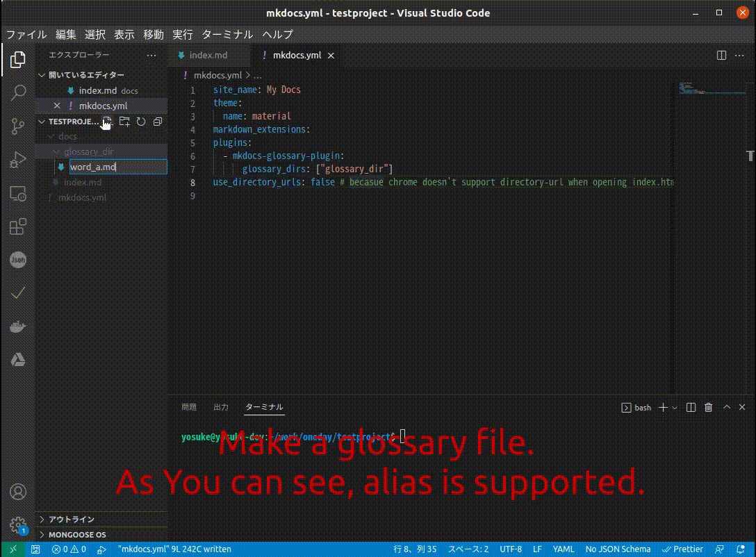Split the editor to the right
The height and width of the screenshot is (557, 756).
coord(721,56)
